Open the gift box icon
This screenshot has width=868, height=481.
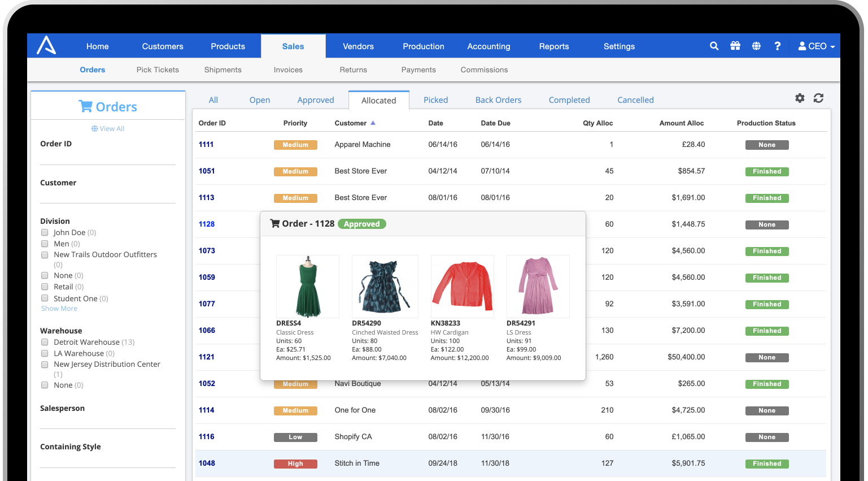(735, 46)
